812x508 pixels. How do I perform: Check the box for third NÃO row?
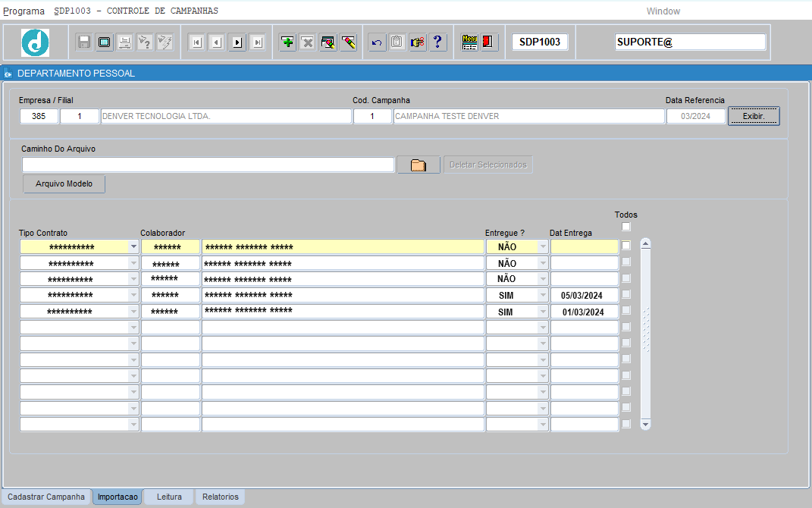[x=626, y=278]
